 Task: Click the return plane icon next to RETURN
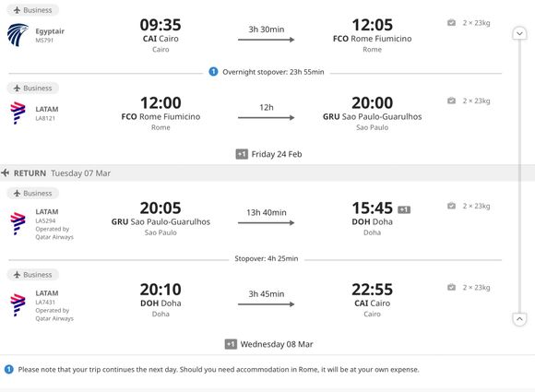[6, 173]
